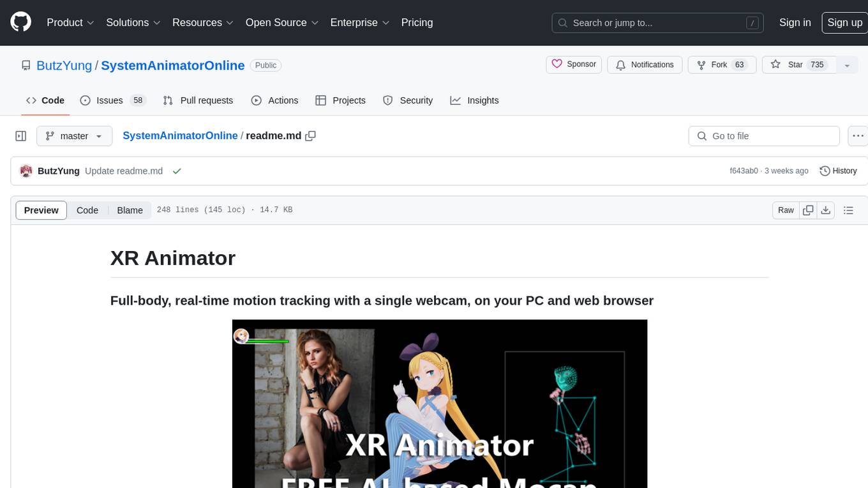Screen dimensions: 868x488
Task: Copy raw file contents
Action: point(808,210)
